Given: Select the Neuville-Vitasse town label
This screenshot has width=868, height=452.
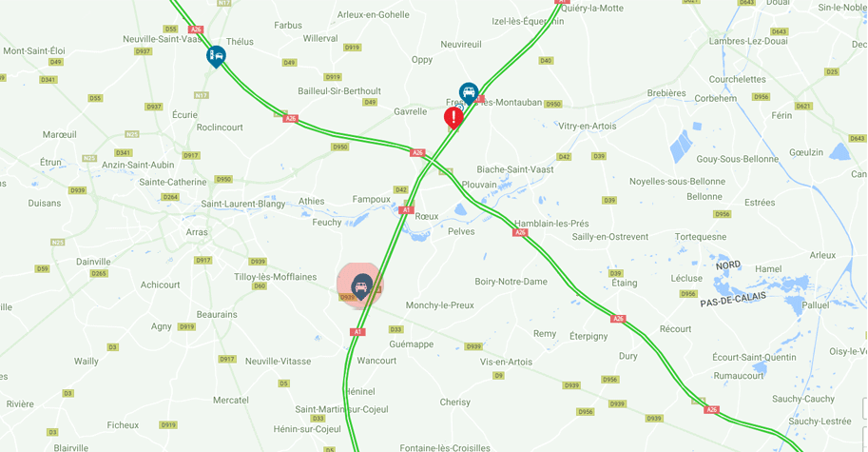Looking at the screenshot, I should click(x=278, y=362).
